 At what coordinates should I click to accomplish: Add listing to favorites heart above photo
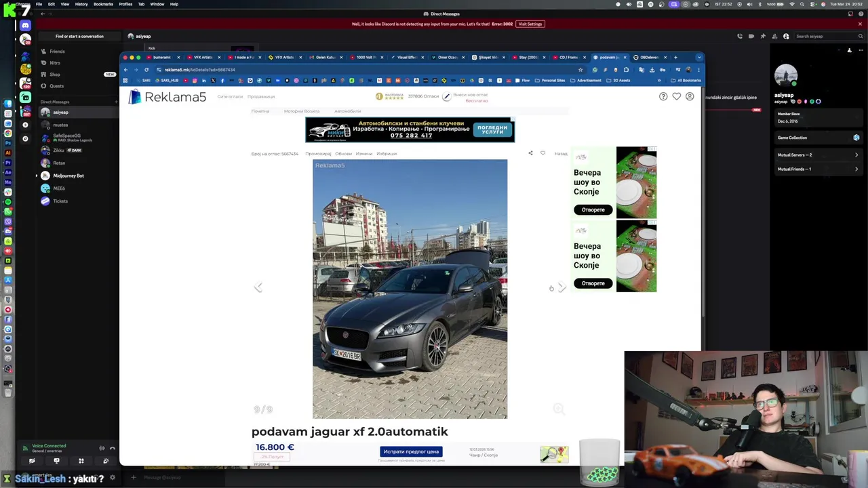click(542, 153)
